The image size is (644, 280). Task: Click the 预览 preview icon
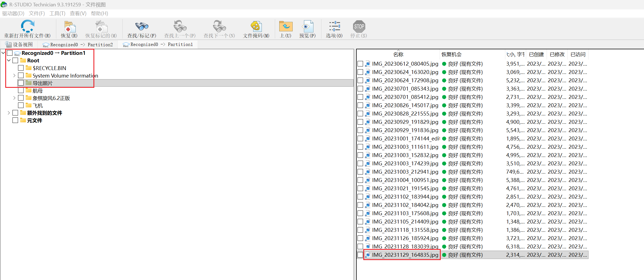(x=307, y=27)
